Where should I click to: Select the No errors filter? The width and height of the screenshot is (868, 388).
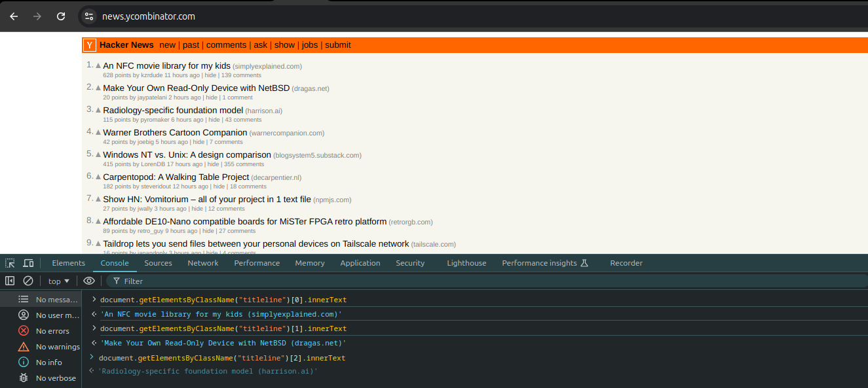tap(41, 331)
